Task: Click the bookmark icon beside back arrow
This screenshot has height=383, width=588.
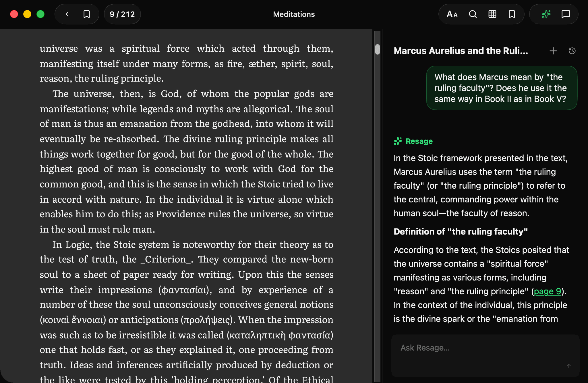Action: [x=86, y=14]
